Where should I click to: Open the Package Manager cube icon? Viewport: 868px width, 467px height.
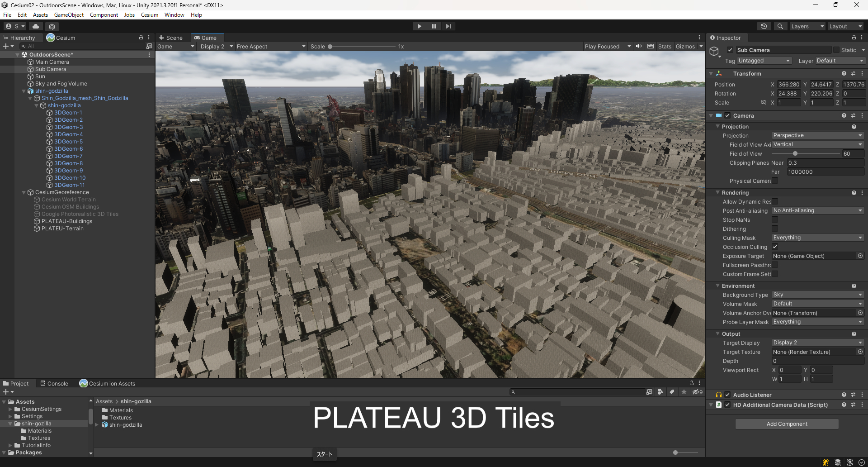52,27
